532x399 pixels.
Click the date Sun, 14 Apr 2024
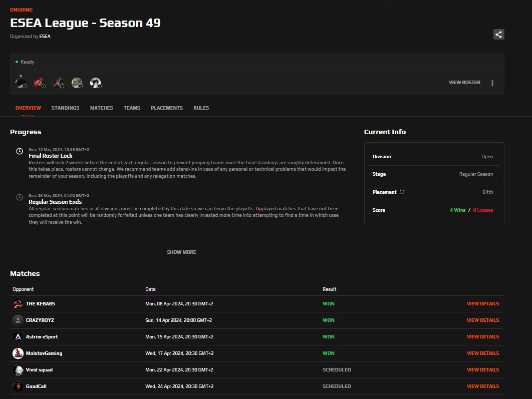coord(178,320)
